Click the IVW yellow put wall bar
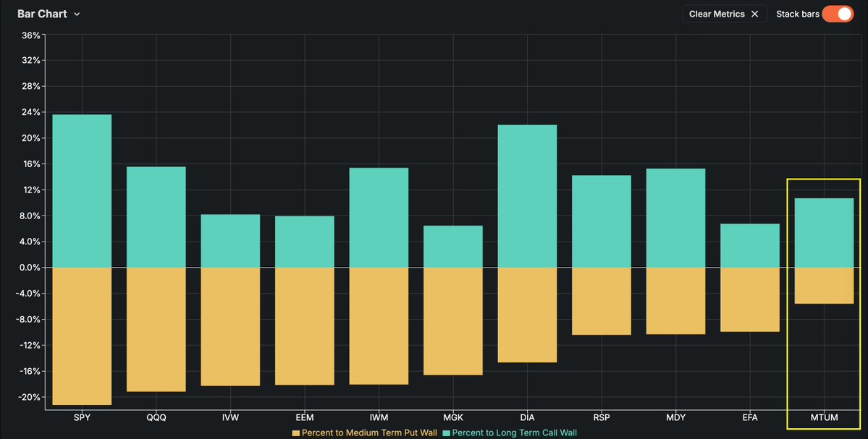 (230, 327)
